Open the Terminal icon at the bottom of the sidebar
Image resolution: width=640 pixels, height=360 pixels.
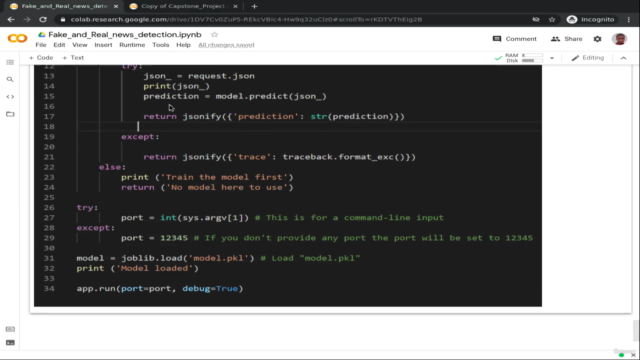10,342
